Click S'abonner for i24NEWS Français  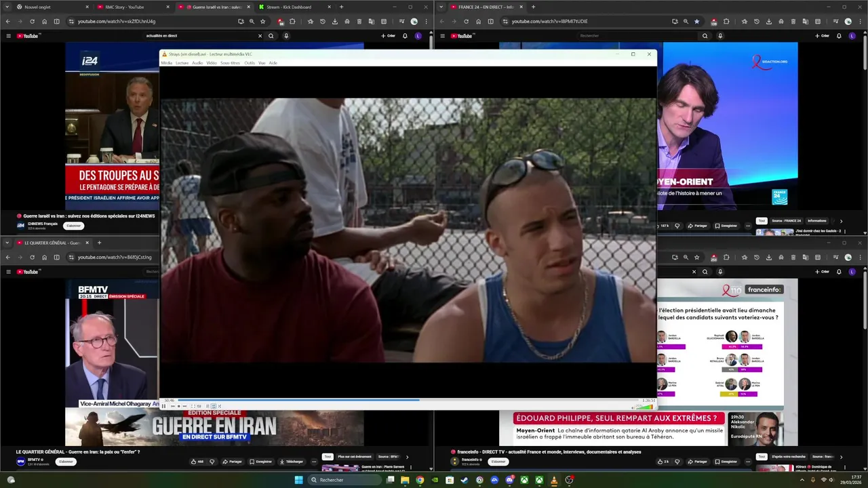point(73,226)
